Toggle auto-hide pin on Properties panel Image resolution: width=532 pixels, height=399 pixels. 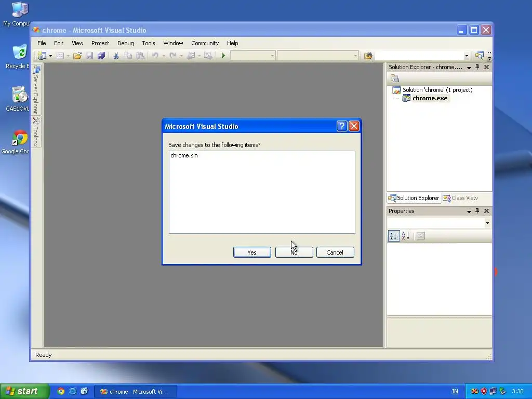point(477,211)
